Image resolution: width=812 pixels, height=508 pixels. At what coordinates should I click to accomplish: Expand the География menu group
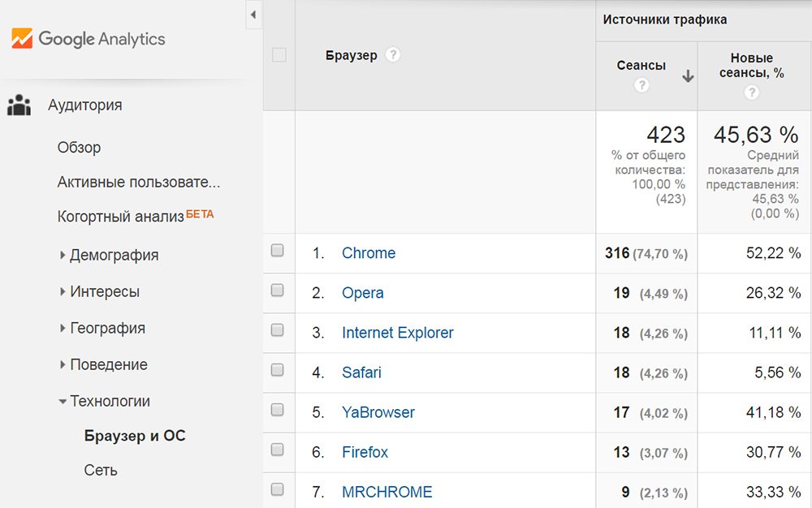pos(107,328)
